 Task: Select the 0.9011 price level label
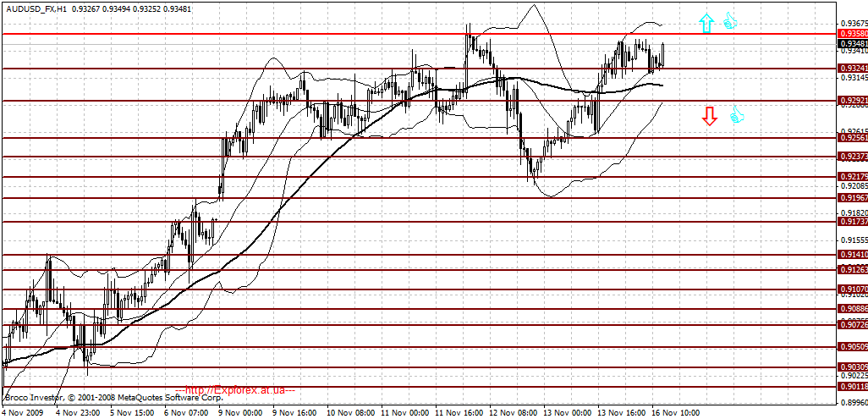click(853, 386)
